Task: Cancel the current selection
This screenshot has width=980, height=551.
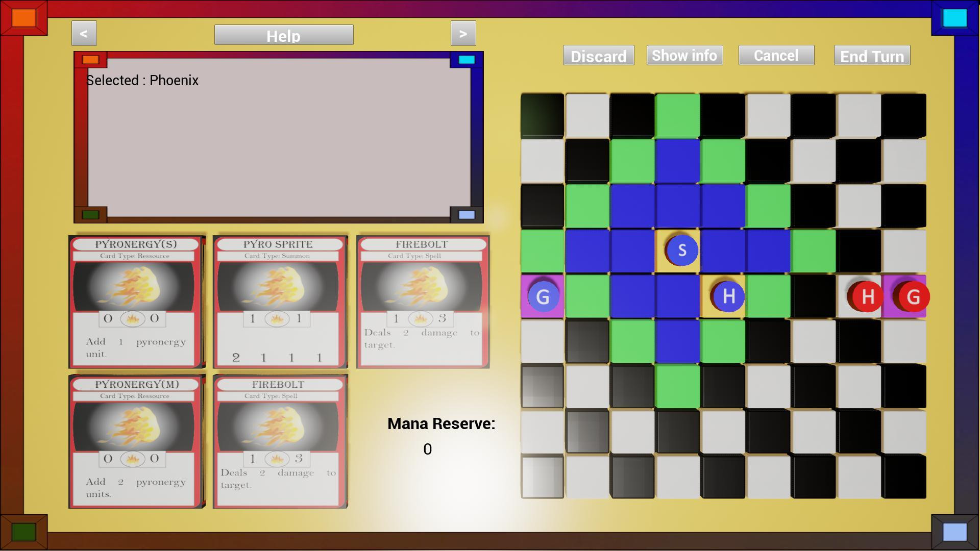Action: (x=776, y=55)
